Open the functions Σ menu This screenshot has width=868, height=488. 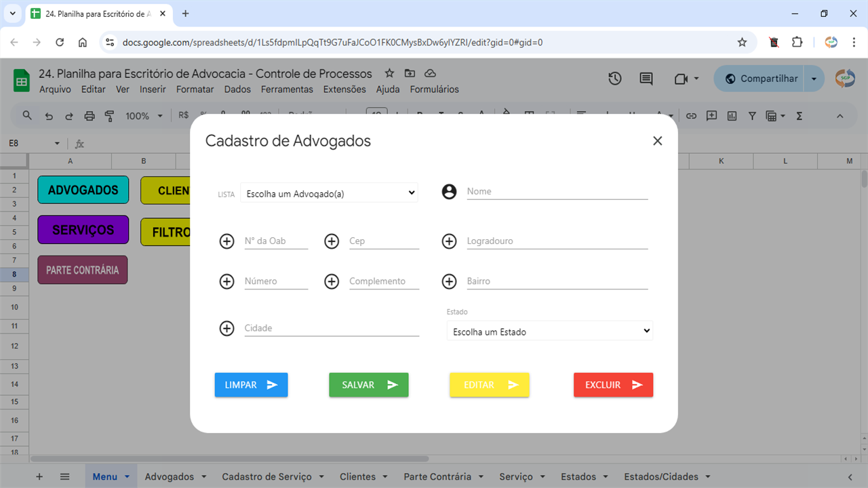tap(799, 116)
